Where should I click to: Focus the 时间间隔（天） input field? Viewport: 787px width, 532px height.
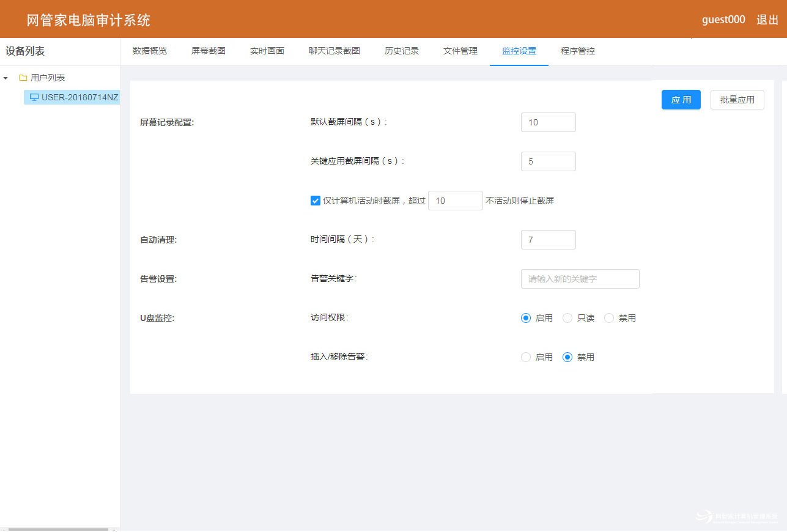click(x=549, y=240)
